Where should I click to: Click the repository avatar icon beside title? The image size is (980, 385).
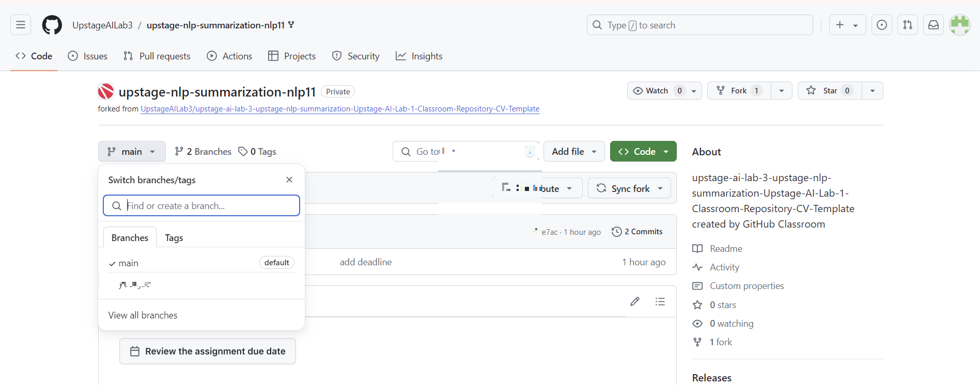pos(106,91)
